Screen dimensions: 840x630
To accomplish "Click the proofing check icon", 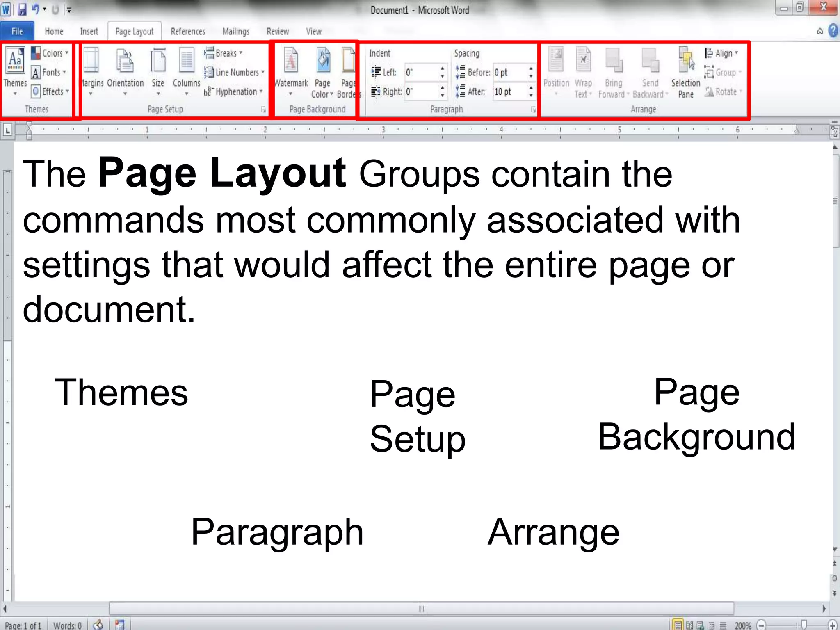I will coord(98,624).
